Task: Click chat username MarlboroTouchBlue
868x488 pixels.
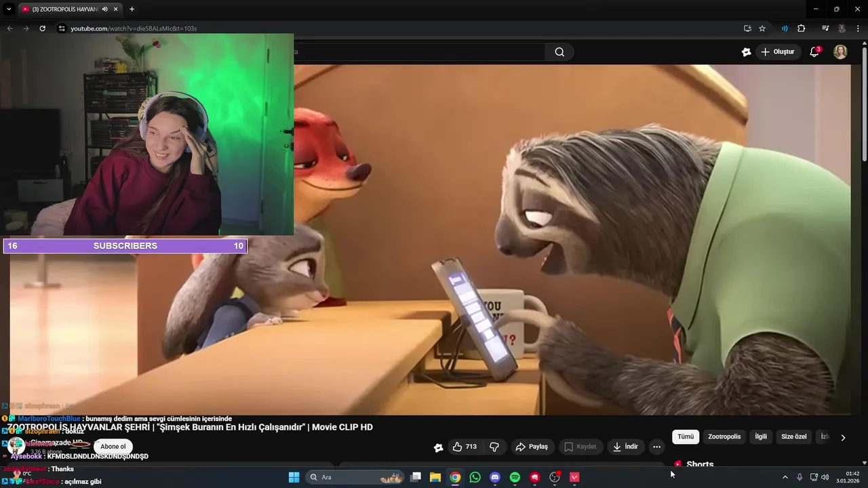Action: pos(49,419)
